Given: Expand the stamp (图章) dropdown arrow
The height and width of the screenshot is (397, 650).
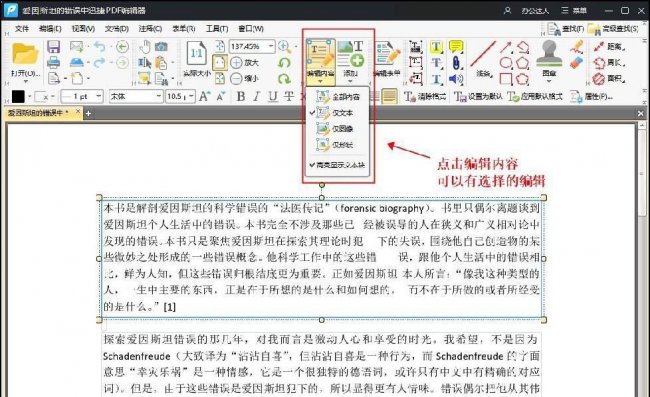Looking at the screenshot, I should pos(549,81).
